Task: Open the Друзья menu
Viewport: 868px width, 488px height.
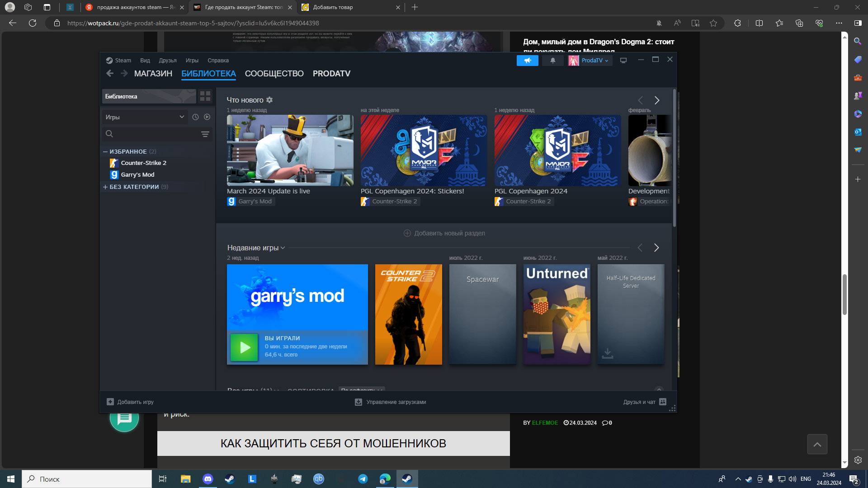Action: tap(168, 61)
